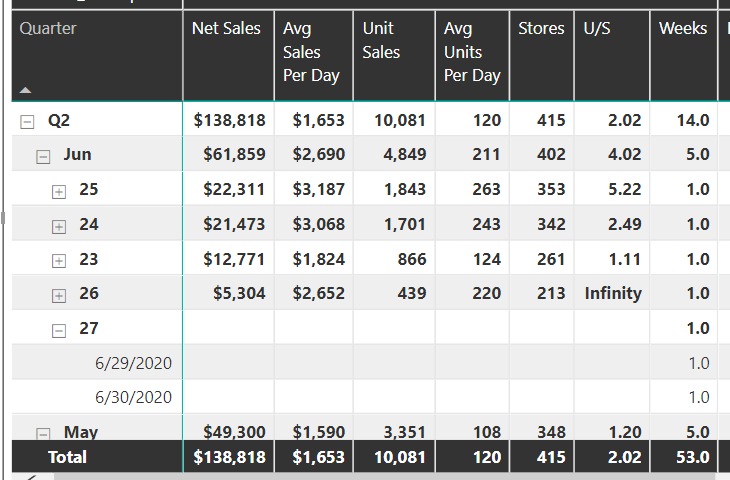This screenshot has height=480, width=730.
Task: Click Avg Sales value $3,068
Action: coord(319,224)
